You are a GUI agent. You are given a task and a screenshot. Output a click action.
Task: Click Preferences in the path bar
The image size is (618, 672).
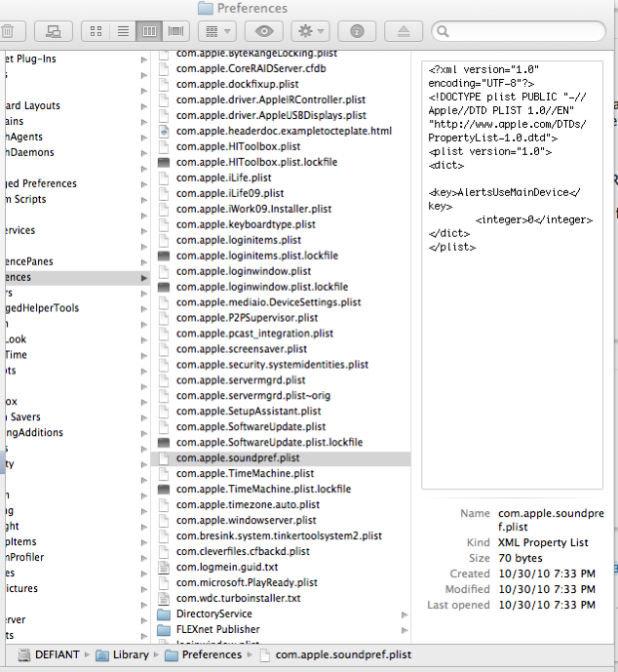204,654
